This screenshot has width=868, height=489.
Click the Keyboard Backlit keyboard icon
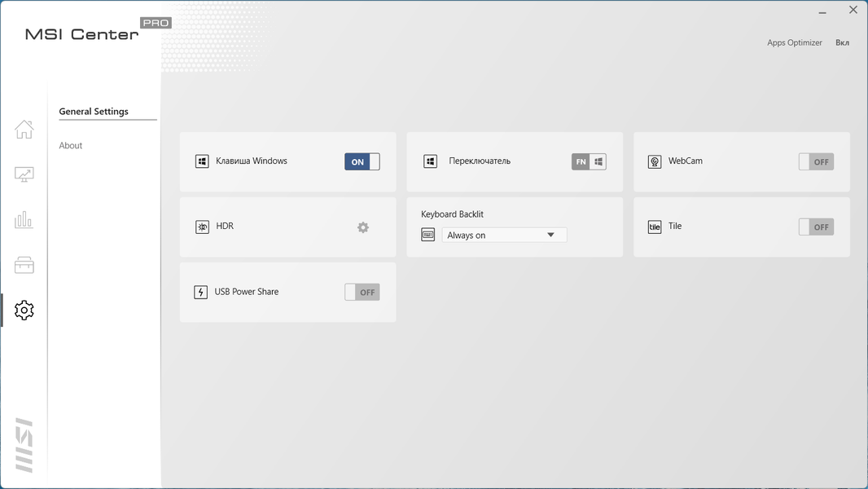coord(428,235)
